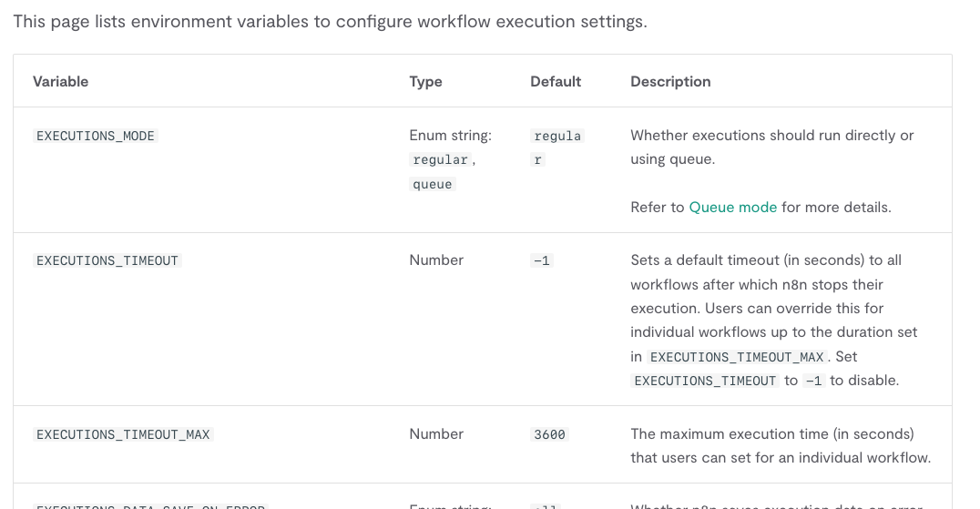Screen dimensions: 980x509
Task: Click the Default column header
Action: tap(556, 82)
